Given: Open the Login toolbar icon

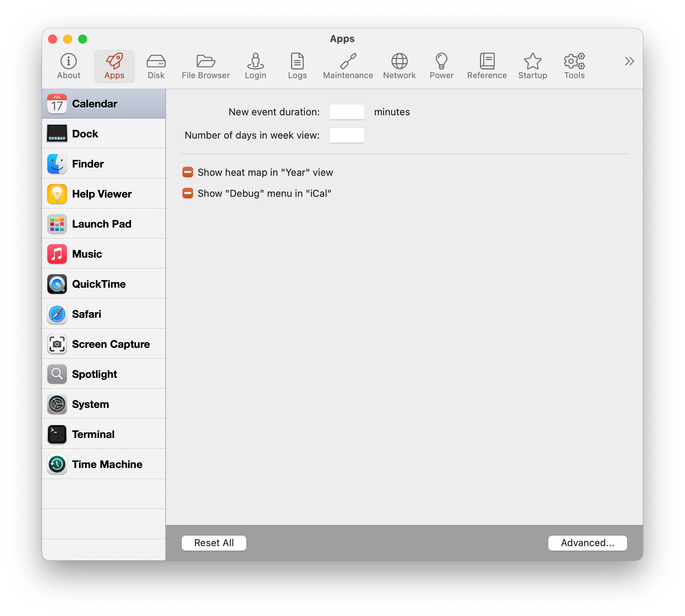Looking at the screenshot, I should [x=256, y=61].
